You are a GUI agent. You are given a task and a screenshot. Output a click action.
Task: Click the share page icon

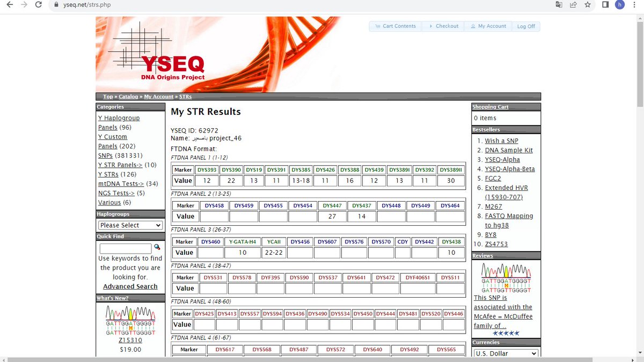pos(573,5)
